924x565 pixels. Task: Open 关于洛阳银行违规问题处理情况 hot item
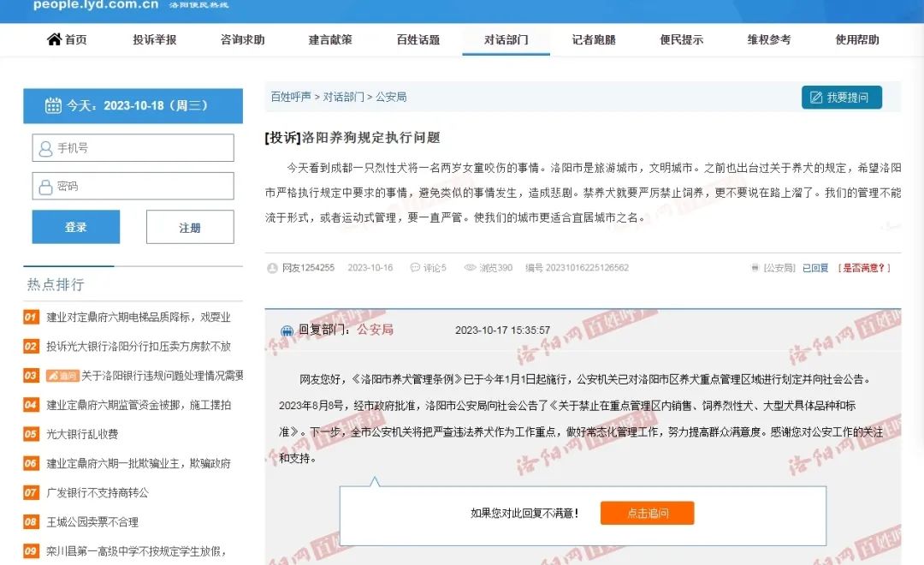click(x=162, y=376)
